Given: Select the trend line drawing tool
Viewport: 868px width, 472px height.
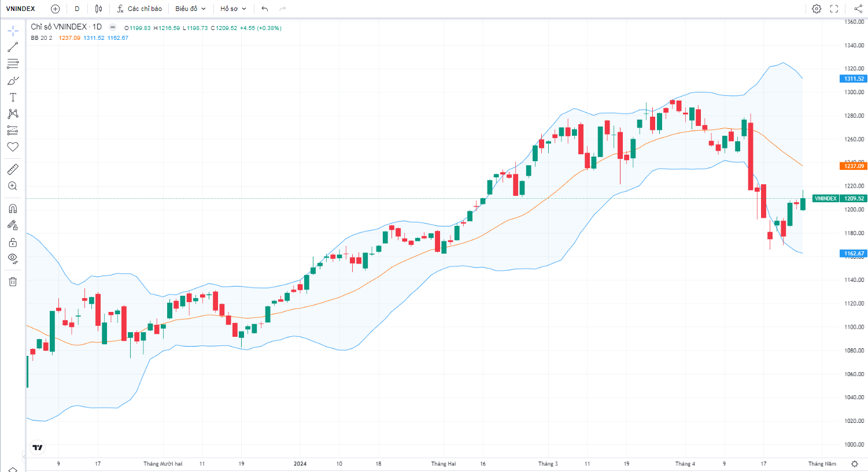Looking at the screenshot, I should [13, 47].
